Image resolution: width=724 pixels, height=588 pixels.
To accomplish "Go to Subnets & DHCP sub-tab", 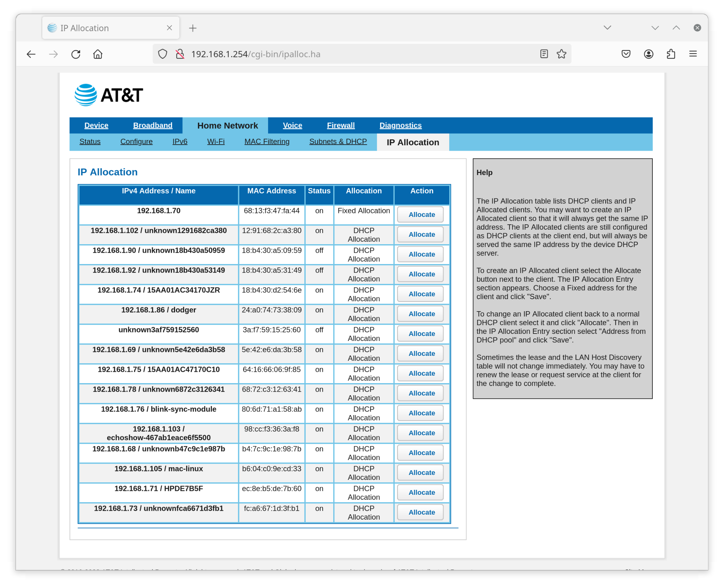I will (x=338, y=142).
